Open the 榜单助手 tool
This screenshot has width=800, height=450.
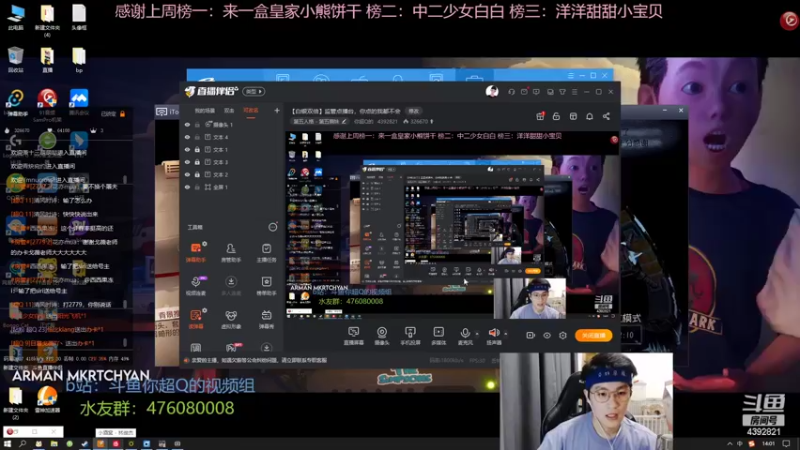tap(266, 286)
